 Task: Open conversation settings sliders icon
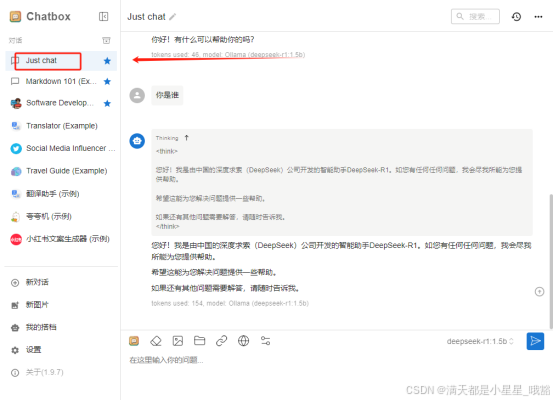click(x=265, y=341)
